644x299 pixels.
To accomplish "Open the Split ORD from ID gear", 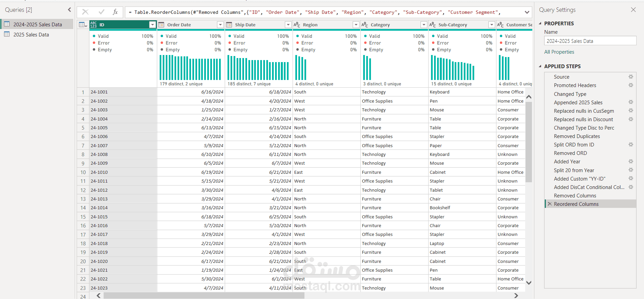I will click(x=630, y=144).
